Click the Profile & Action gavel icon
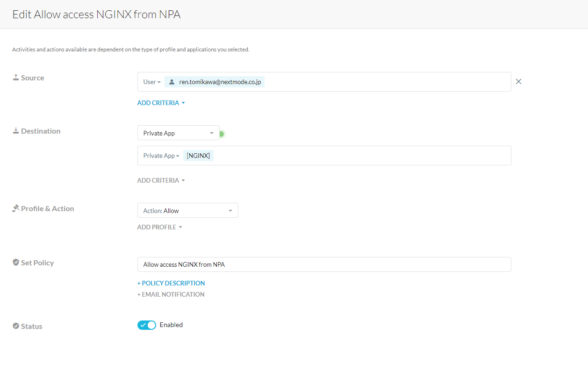588x370 pixels. tap(16, 208)
